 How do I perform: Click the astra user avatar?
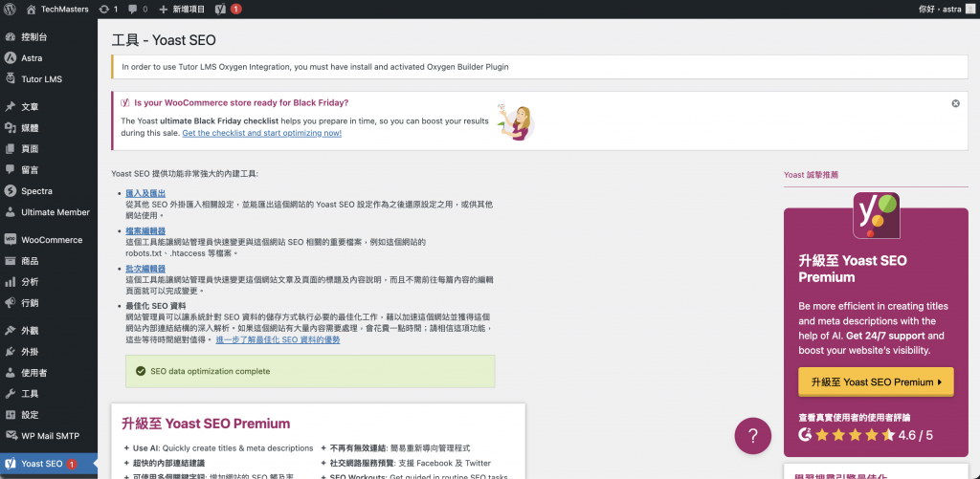point(970,9)
